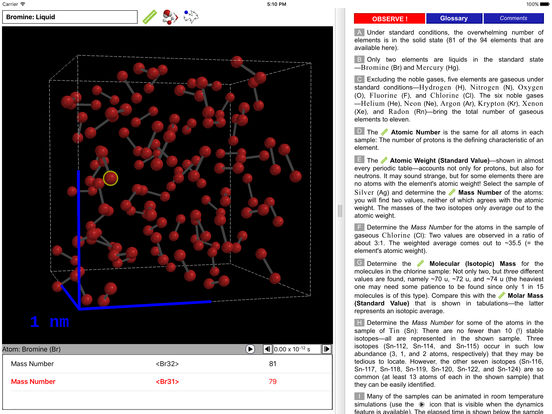Open the Atomic Weight (Standard Value) link
552x414 pixels.
[x=439, y=161]
